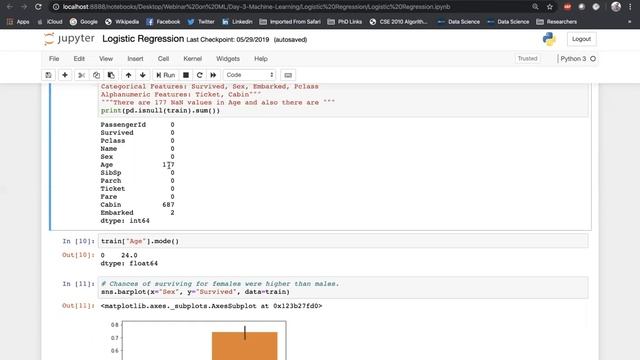The height and width of the screenshot is (360, 640).
Task: Click the browser address bar URL
Action: 256,7
